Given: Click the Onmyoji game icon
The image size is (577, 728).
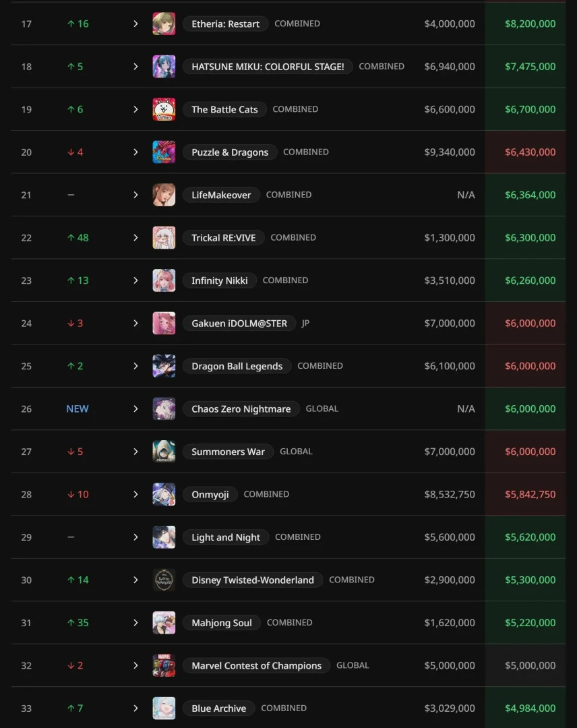Looking at the screenshot, I should coord(164,494).
